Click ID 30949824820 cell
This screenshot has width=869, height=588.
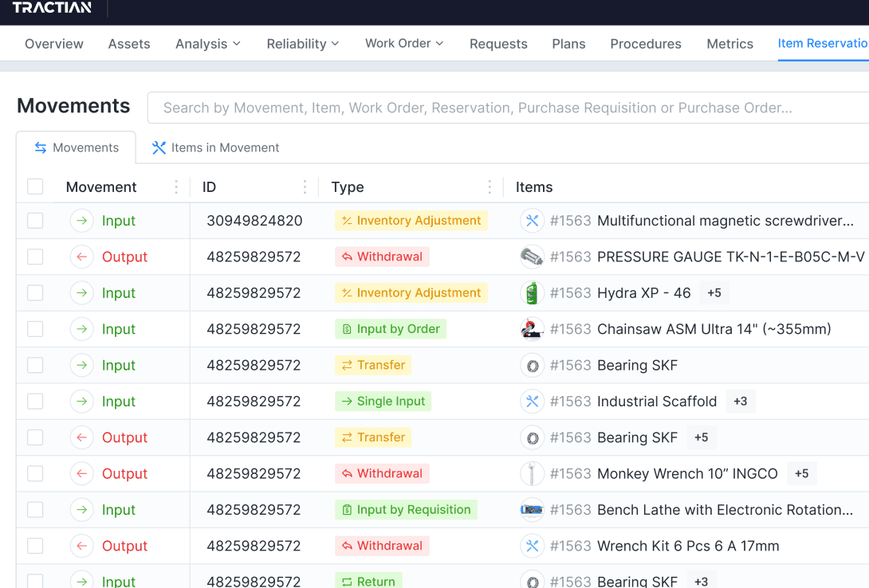(x=254, y=221)
